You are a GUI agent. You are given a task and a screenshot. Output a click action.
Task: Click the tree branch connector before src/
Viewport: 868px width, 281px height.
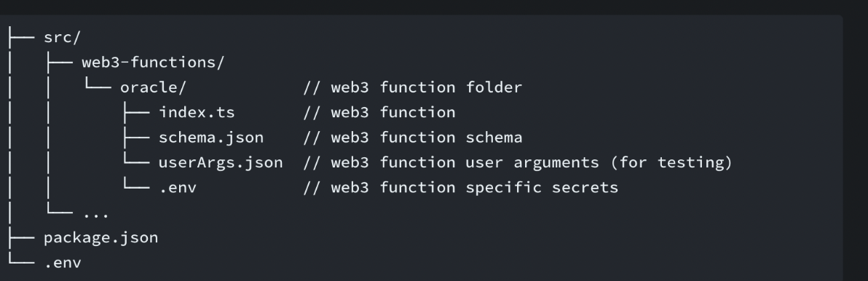pos(22,38)
